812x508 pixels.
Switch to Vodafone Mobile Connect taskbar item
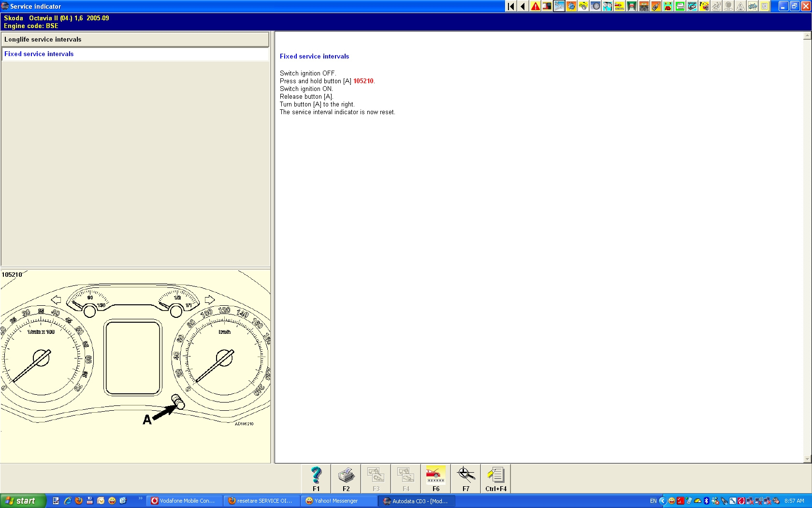(x=185, y=501)
